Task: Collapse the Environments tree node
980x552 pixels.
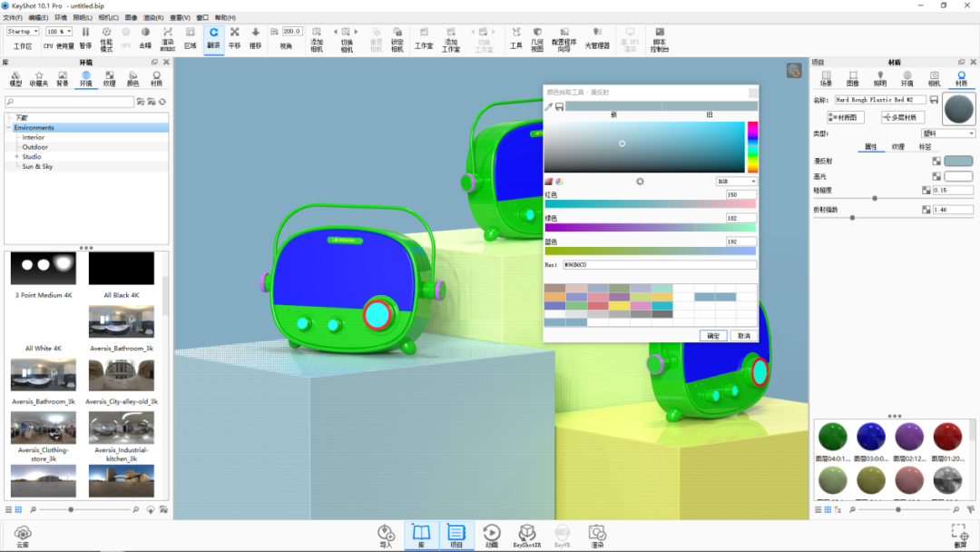Action: pyautogui.click(x=9, y=127)
